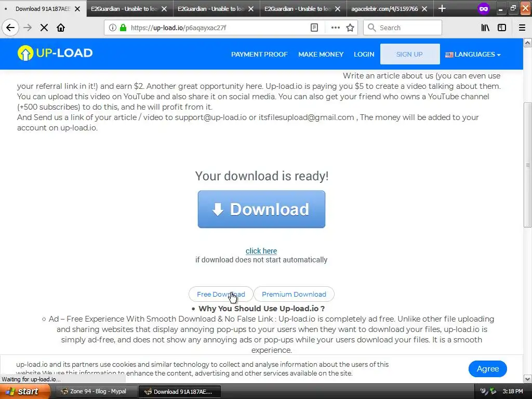Click the page scrollbar up arrow

coord(528,43)
